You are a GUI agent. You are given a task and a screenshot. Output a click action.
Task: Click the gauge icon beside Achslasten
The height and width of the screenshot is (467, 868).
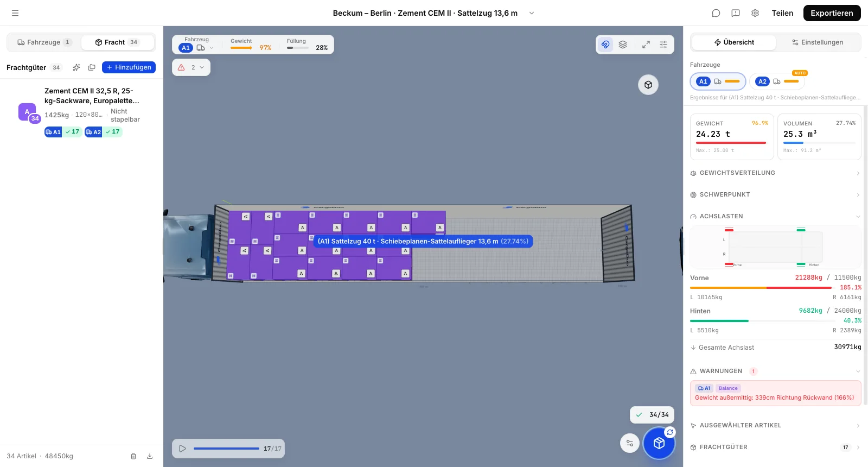tap(693, 217)
